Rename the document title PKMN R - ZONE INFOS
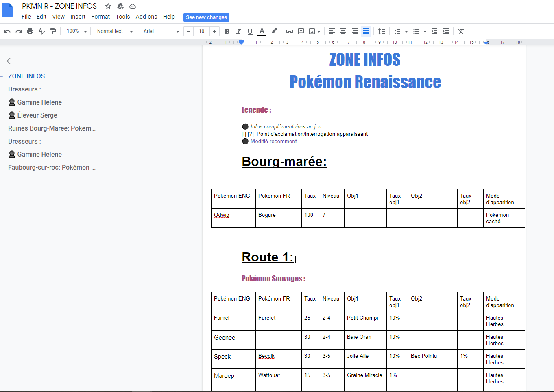The height and width of the screenshot is (392, 554). [59, 6]
